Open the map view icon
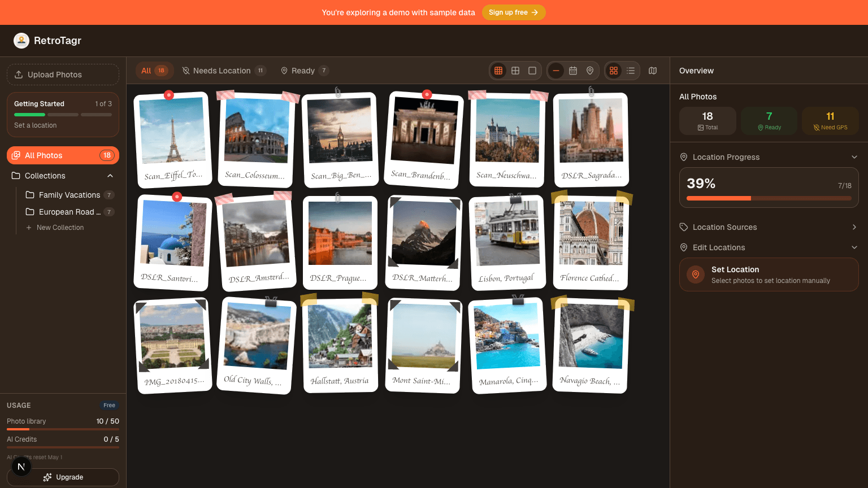 (653, 71)
